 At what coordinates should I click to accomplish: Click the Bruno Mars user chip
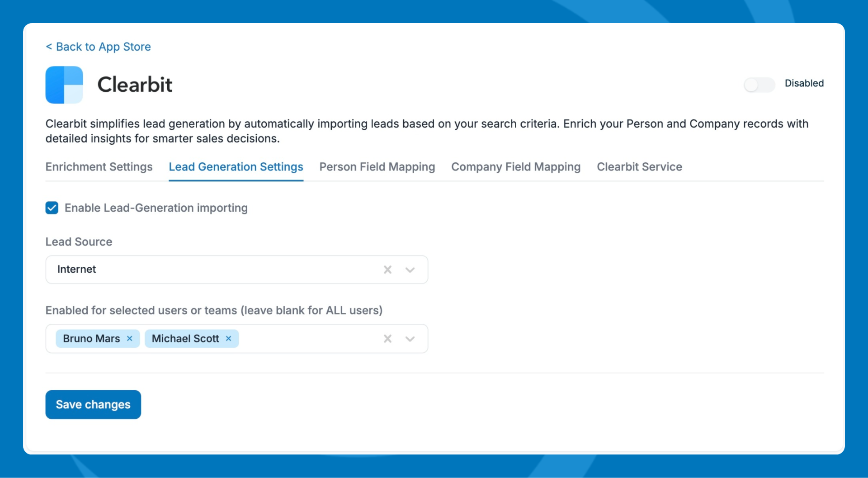pyautogui.click(x=91, y=339)
